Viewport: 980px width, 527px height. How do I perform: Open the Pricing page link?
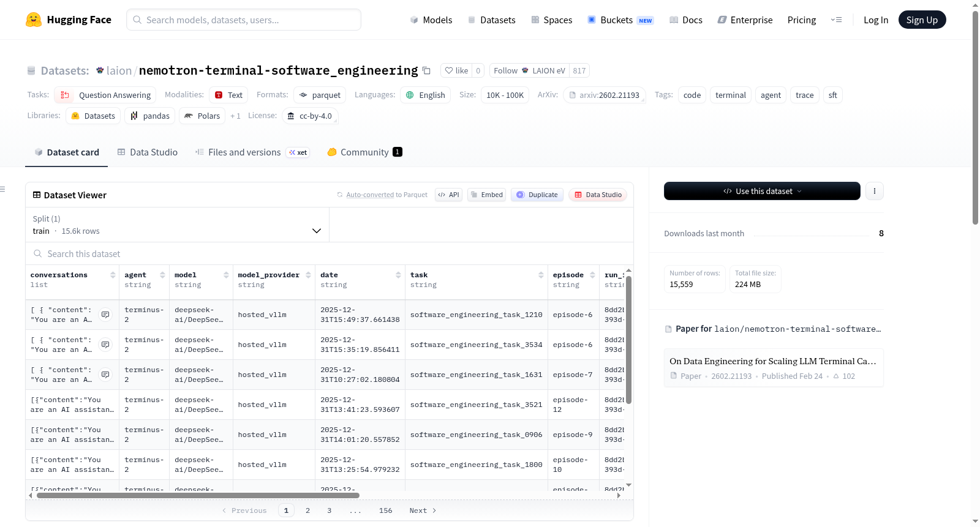(801, 20)
